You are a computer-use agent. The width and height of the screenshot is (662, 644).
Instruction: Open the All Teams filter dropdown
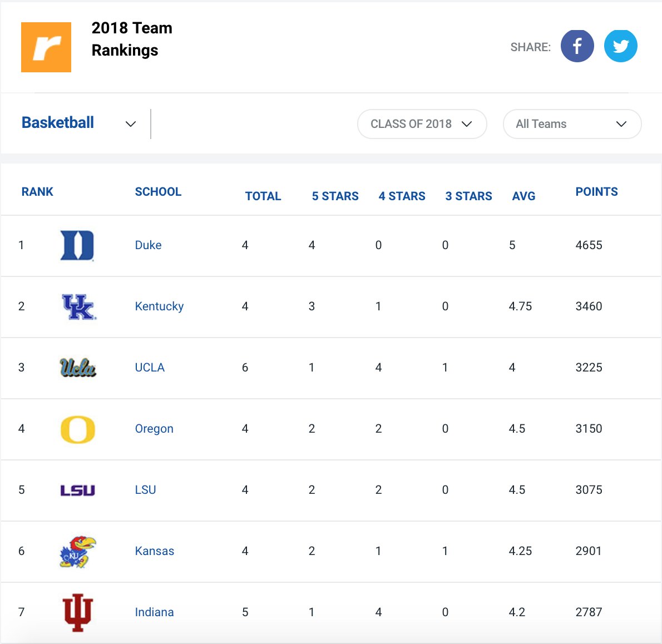pyautogui.click(x=571, y=124)
